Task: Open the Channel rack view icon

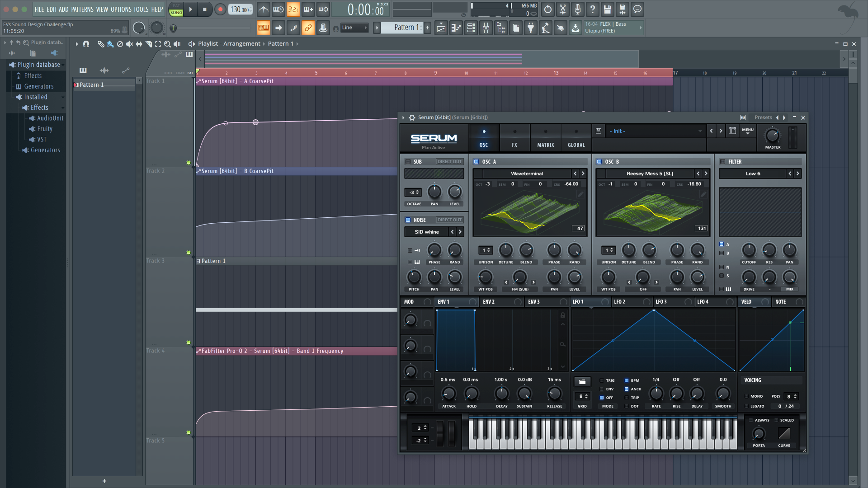Action: (x=471, y=28)
